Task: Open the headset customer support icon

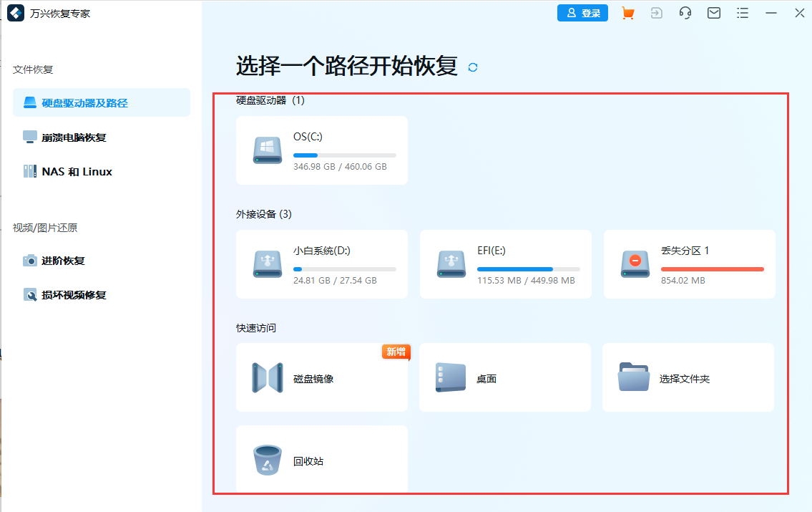Action: (685, 13)
